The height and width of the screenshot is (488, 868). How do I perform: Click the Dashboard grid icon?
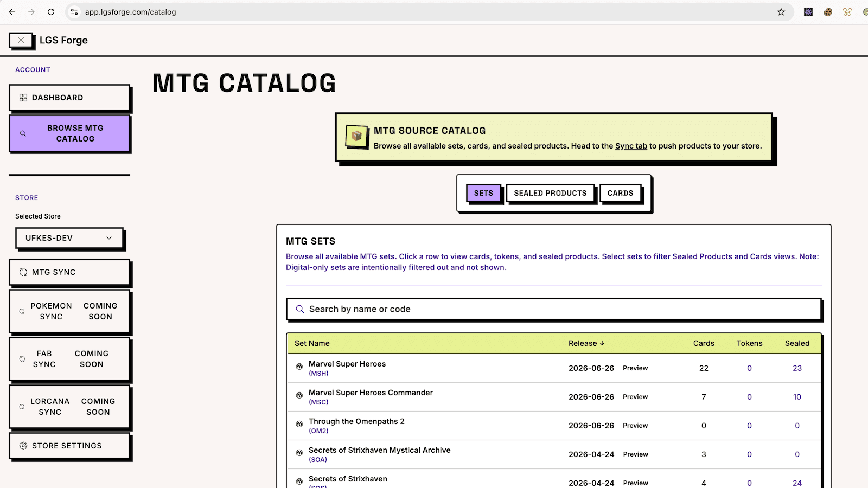pyautogui.click(x=23, y=98)
